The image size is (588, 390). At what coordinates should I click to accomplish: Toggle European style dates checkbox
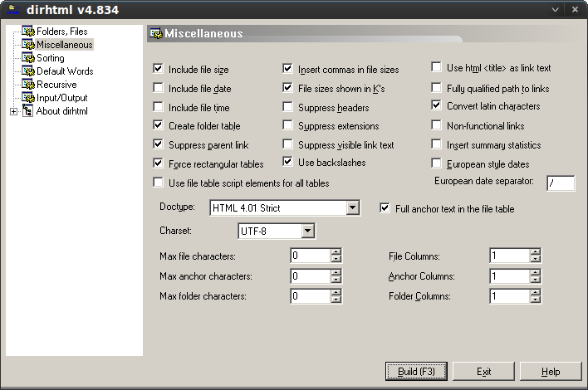[437, 164]
